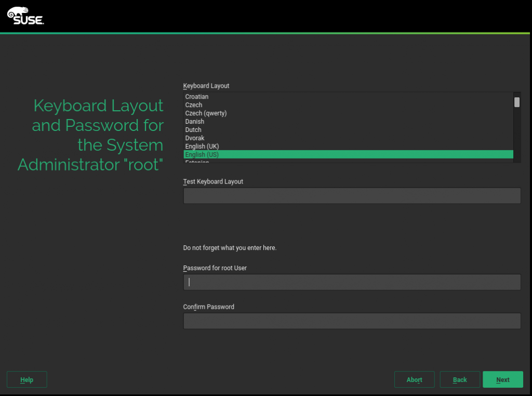Open the Help dialog
532x396 pixels.
(26, 379)
